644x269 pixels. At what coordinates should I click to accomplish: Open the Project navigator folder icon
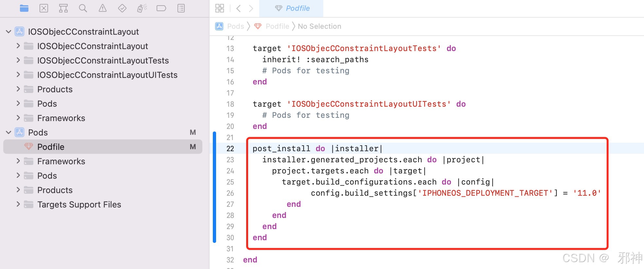pos(24,8)
